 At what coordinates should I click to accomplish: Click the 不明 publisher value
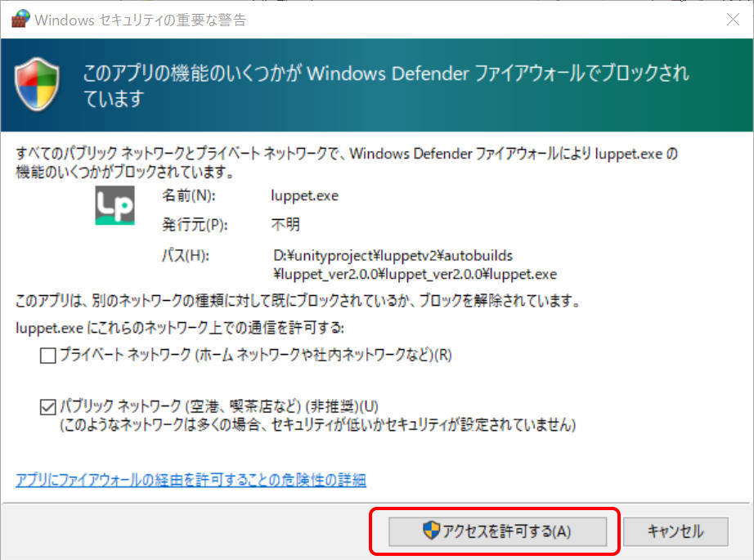click(286, 225)
